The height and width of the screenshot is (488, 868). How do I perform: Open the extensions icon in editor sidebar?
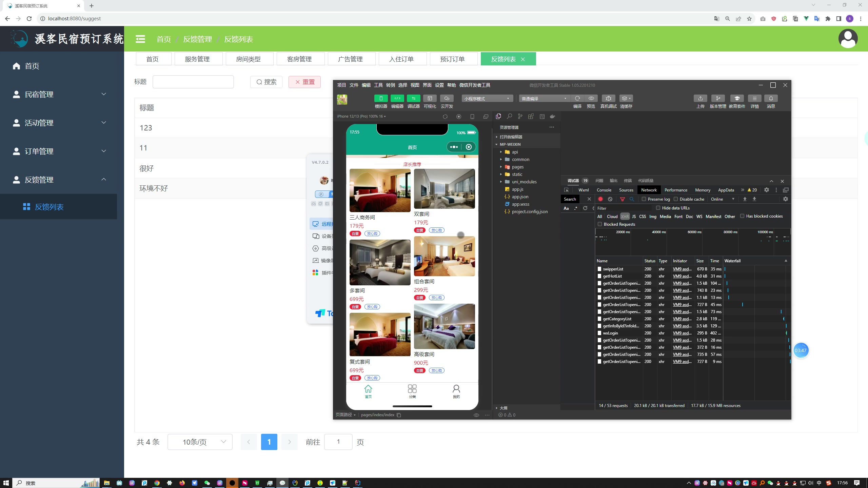(531, 117)
